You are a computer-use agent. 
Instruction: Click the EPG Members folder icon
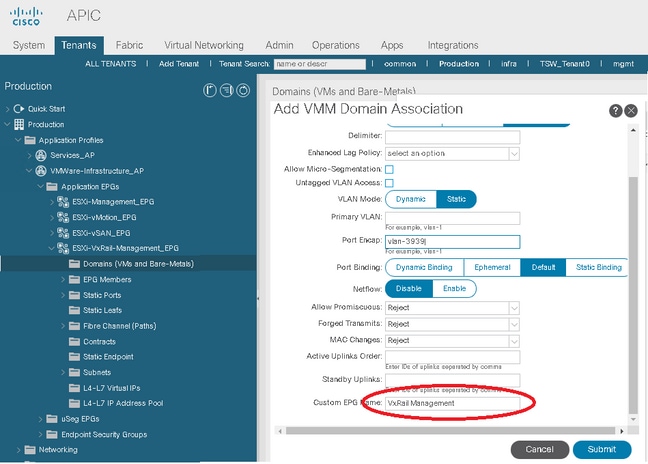click(x=74, y=279)
